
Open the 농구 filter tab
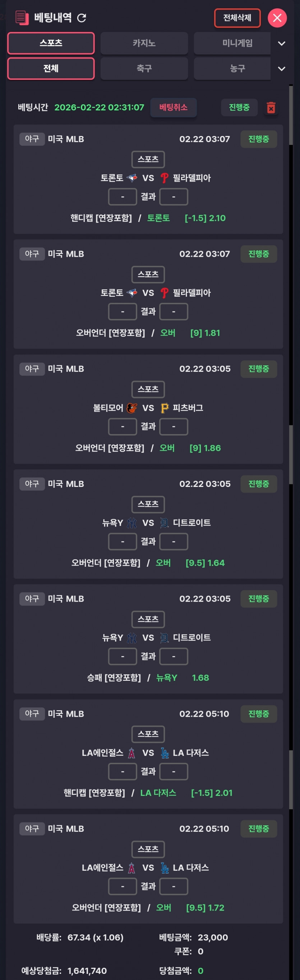237,69
